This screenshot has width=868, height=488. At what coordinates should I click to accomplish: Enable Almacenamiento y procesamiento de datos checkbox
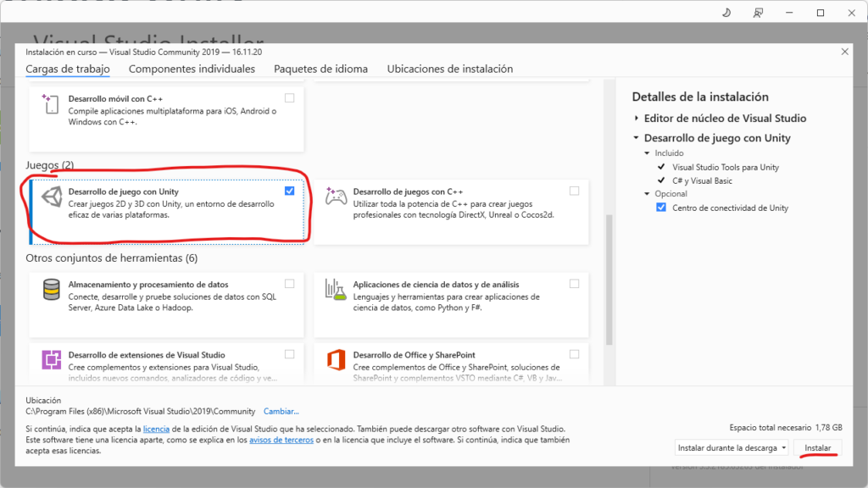coord(290,284)
